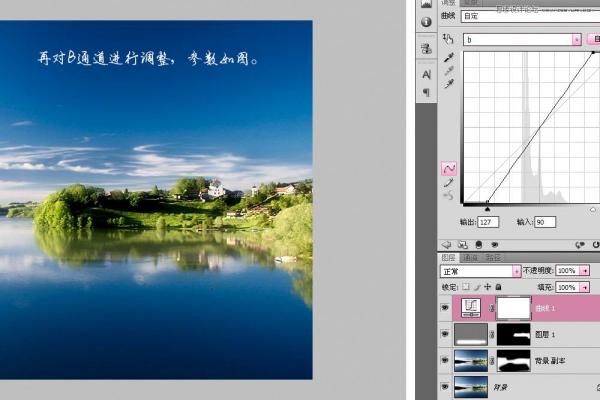
Task: Toggle lock transparent pixels
Action: (466, 287)
